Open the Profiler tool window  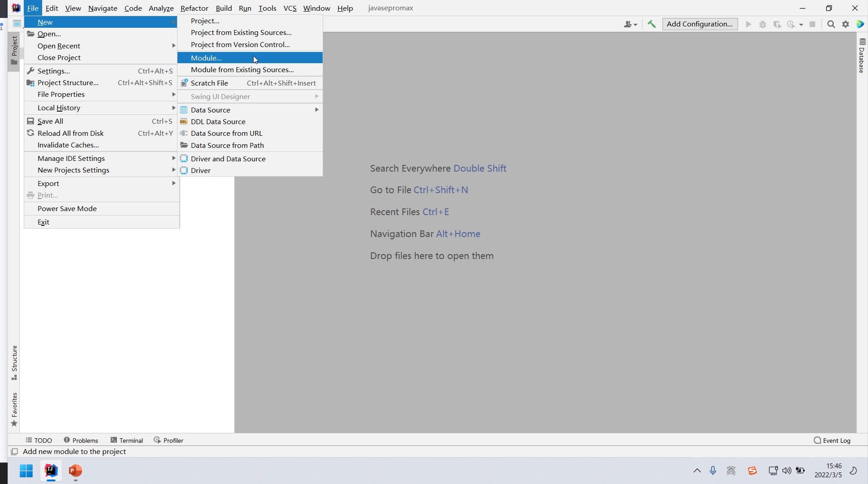168,441
